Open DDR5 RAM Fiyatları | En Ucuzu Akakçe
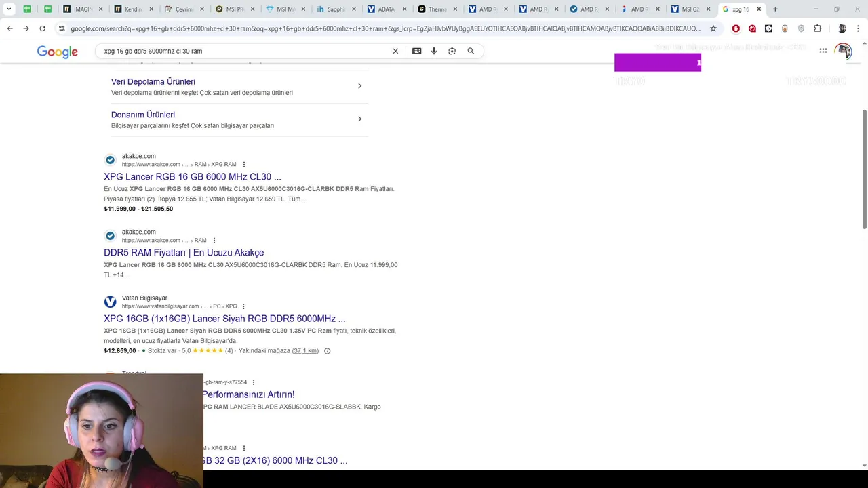 tap(184, 253)
